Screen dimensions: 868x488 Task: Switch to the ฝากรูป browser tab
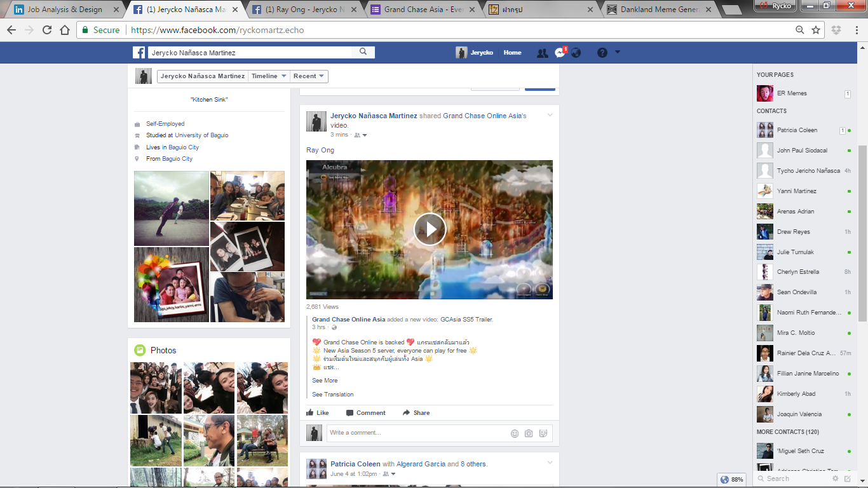coord(540,10)
